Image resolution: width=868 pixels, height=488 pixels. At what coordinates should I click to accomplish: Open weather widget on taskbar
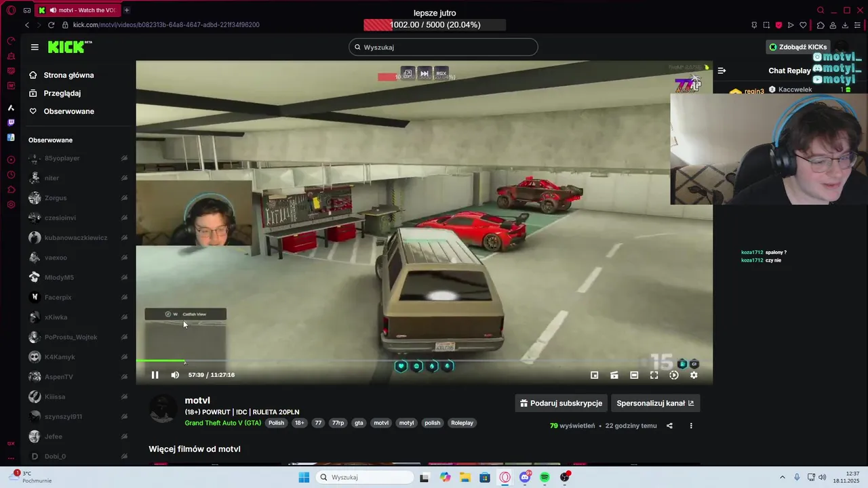point(31,477)
